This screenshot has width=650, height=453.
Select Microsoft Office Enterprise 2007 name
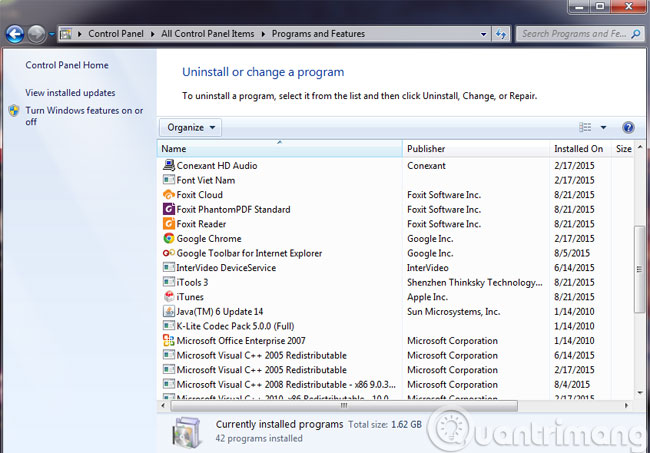click(x=241, y=341)
